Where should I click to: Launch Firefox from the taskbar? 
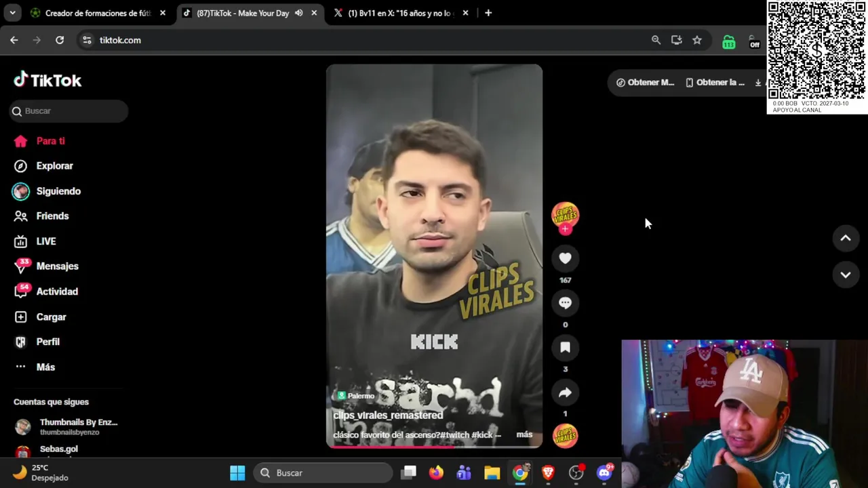(x=436, y=473)
